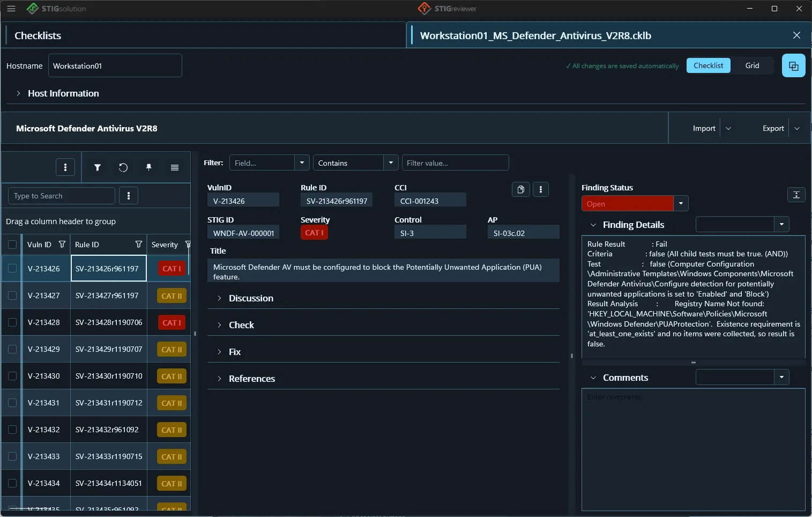812x517 pixels.
Task: Tick checkbox for row V-213428
Action: coord(12,322)
